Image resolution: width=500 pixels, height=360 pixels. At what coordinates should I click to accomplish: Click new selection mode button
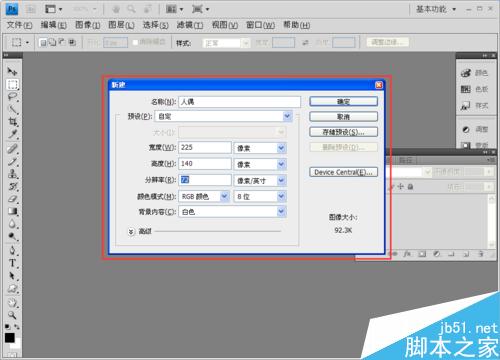43,42
